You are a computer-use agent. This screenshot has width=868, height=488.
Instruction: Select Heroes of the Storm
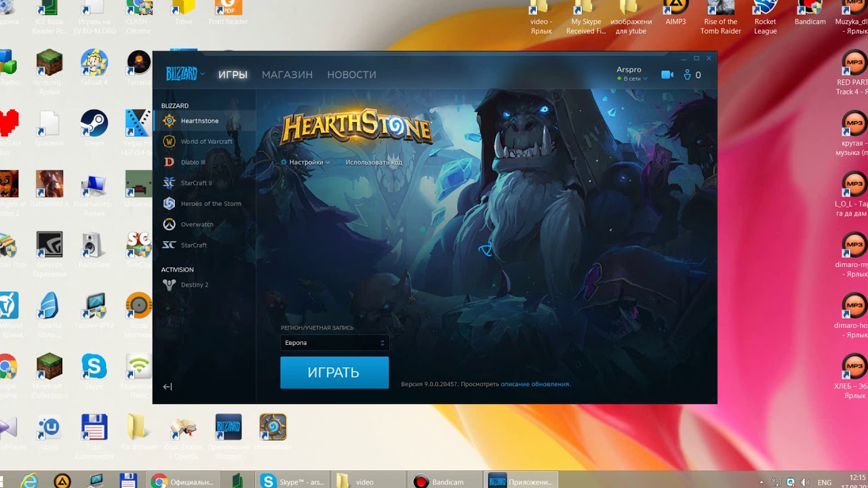point(204,203)
